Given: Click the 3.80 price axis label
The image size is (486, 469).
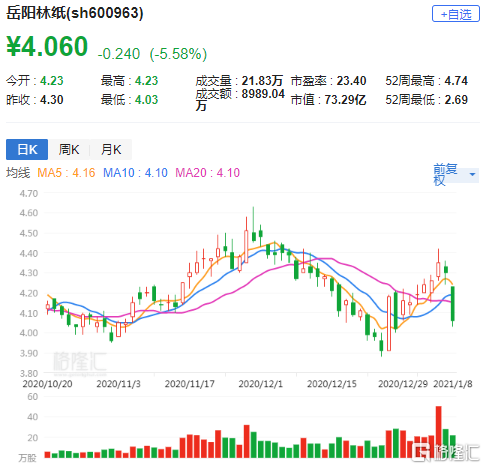Looking at the screenshot, I should click(29, 373).
